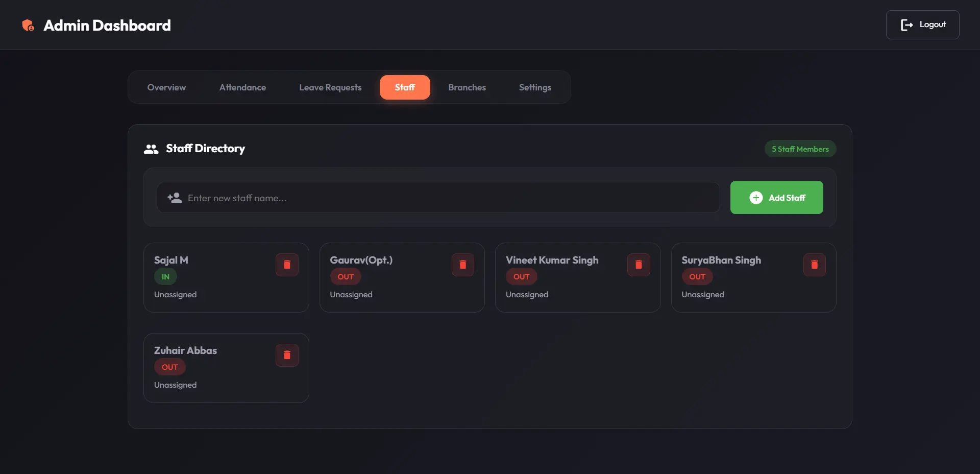Open the Overview tab
980x474 pixels.
tap(166, 87)
